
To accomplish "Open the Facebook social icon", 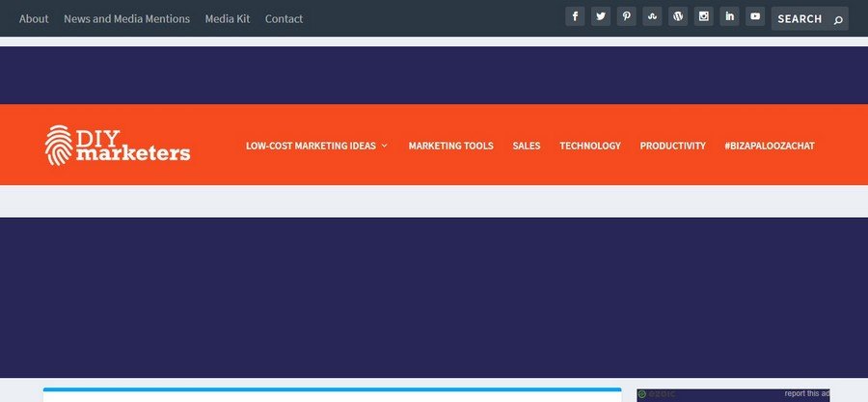I will click(575, 16).
